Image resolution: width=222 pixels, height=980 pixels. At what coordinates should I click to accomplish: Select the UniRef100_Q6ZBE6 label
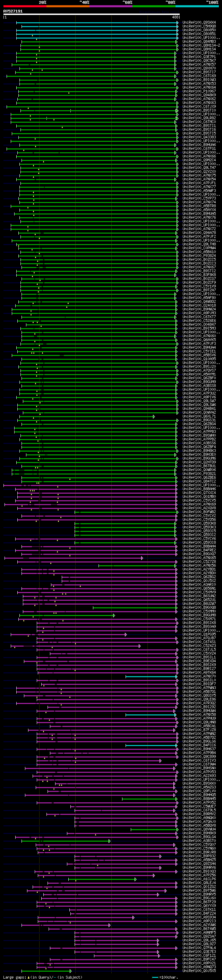point(199,477)
